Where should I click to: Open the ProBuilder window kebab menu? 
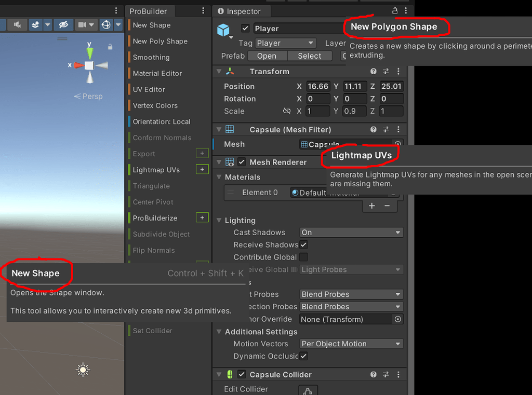(x=203, y=11)
